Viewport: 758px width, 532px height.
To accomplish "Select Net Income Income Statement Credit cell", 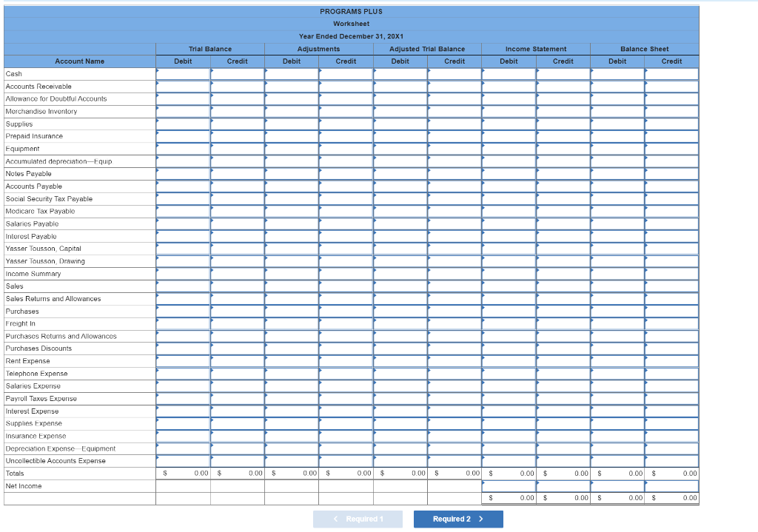I will 563,486.
